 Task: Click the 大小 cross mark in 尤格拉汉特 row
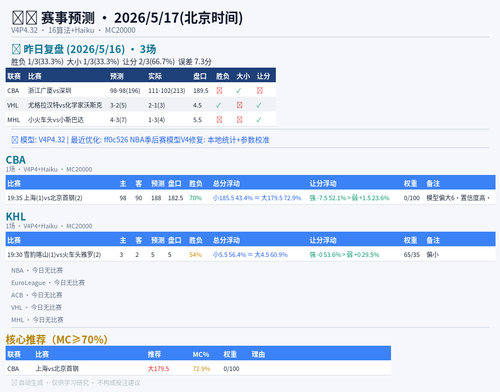point(239,105)
